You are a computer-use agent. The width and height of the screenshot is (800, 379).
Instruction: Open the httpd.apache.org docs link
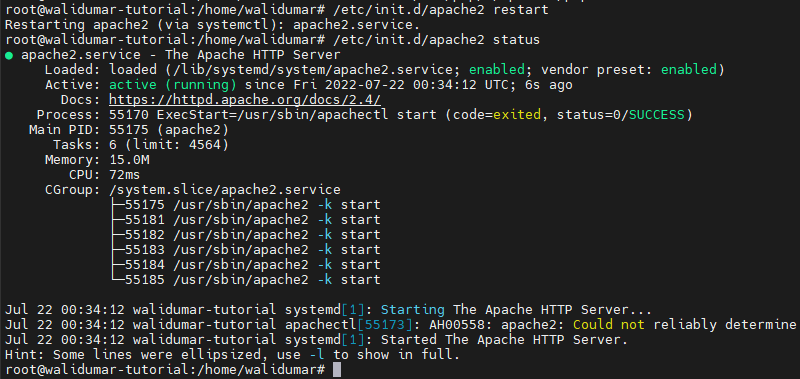point(245,100)
